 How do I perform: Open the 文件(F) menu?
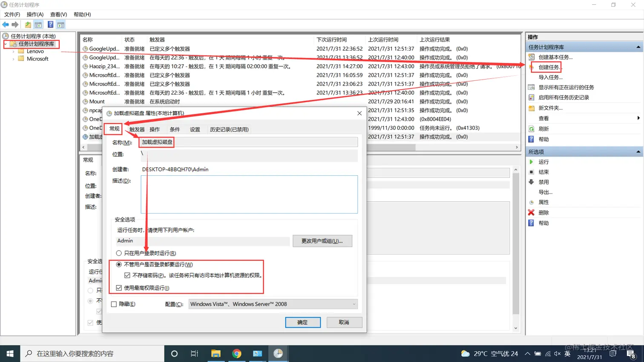tap(12, 14)
